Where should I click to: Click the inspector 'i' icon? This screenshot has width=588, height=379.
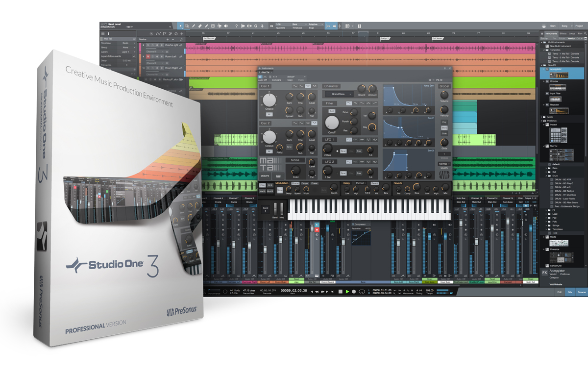coord(108,34)
